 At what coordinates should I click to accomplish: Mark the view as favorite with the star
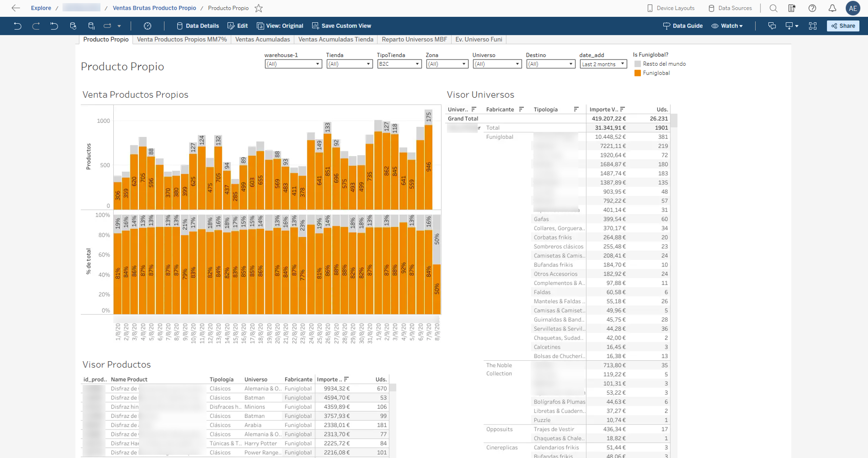(259, 8)
